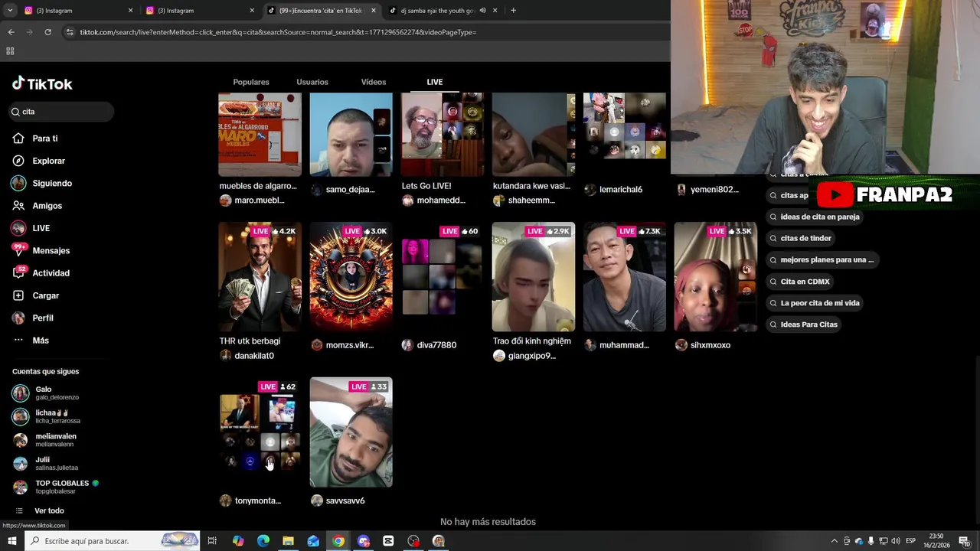Viewport: 980px width, 551px height.
Task: Reload the TikTok page
Action: click(47, 32)
